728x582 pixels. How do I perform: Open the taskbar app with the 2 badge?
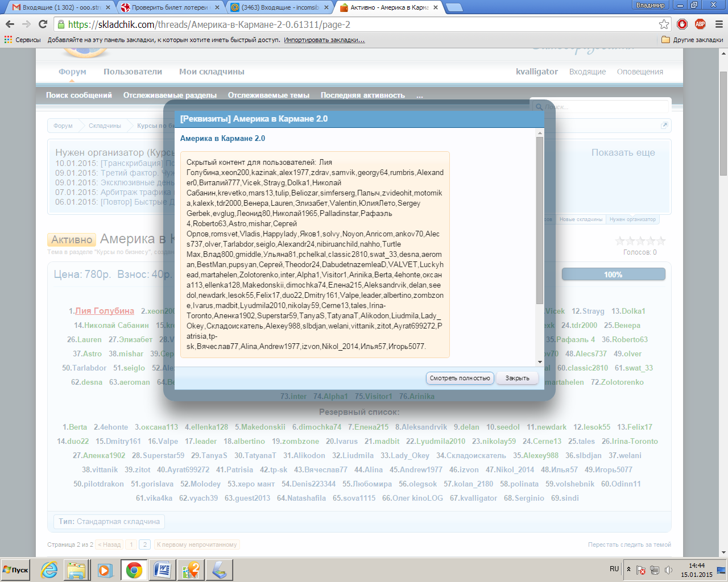[x=191, y=569]
